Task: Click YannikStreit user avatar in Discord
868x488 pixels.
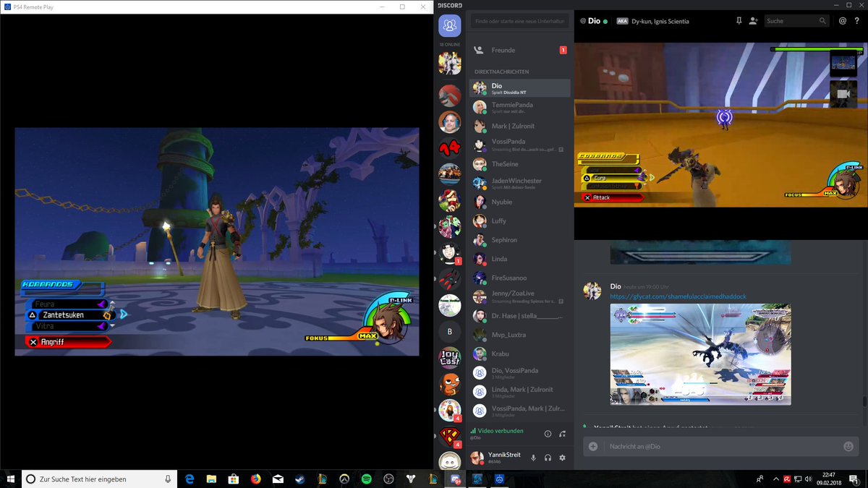Action: tap(477, 458)
